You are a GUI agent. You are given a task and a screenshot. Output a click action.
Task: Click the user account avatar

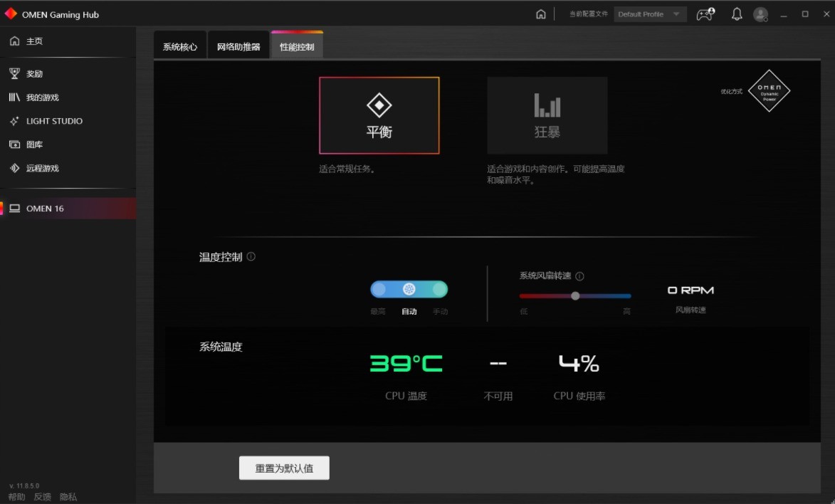[x=761, y=14]
